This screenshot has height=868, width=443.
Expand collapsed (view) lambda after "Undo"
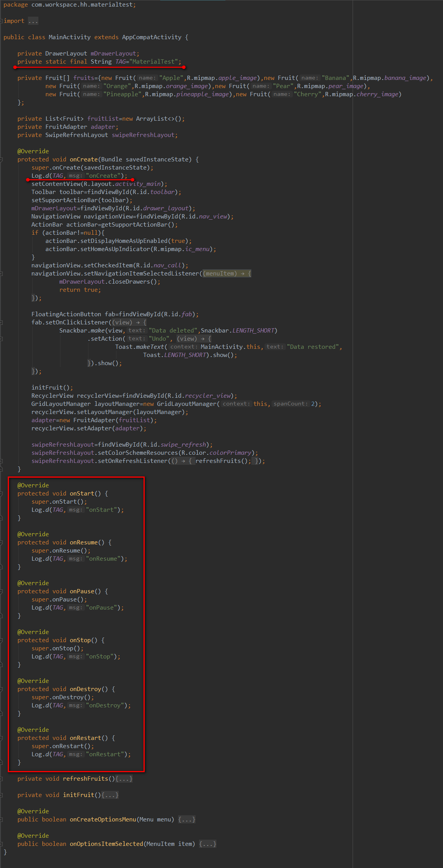coord(194,339)
